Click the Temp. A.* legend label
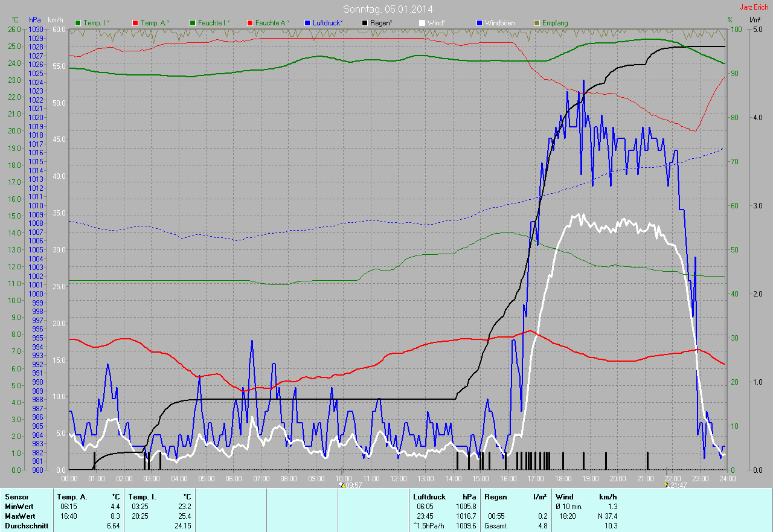The height and width of the screenshot is (532, 773). pos(155,23)
